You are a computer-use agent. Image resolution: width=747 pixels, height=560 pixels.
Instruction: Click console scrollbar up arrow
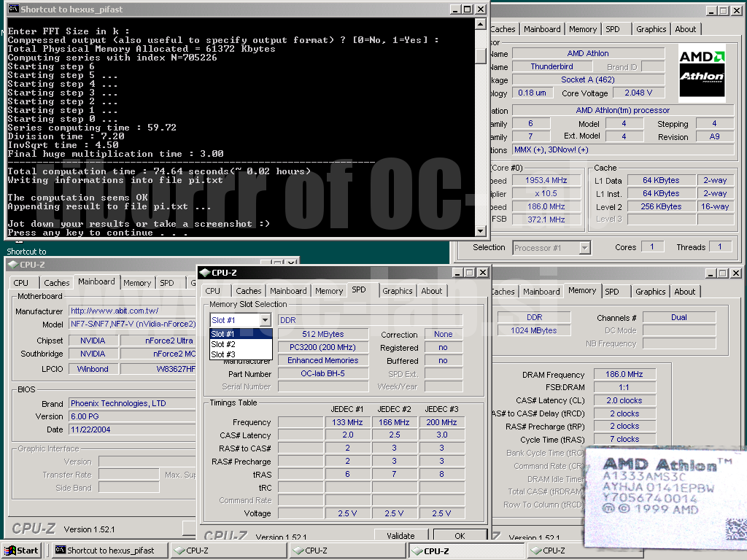click(x=480, y=24)
